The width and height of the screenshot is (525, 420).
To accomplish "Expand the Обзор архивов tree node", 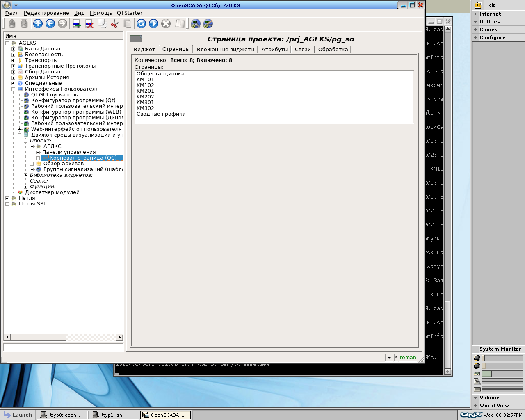I will (32, 164).
